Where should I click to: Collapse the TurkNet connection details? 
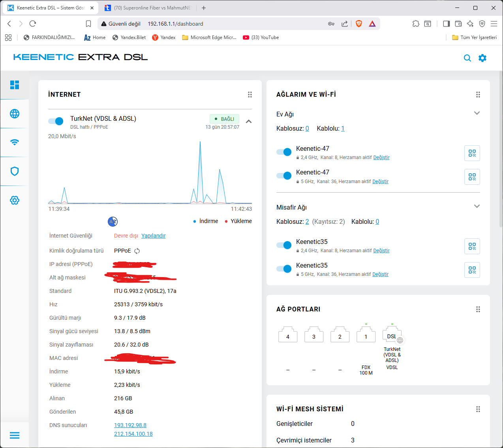pyautogui.click(x=249, y=122)
